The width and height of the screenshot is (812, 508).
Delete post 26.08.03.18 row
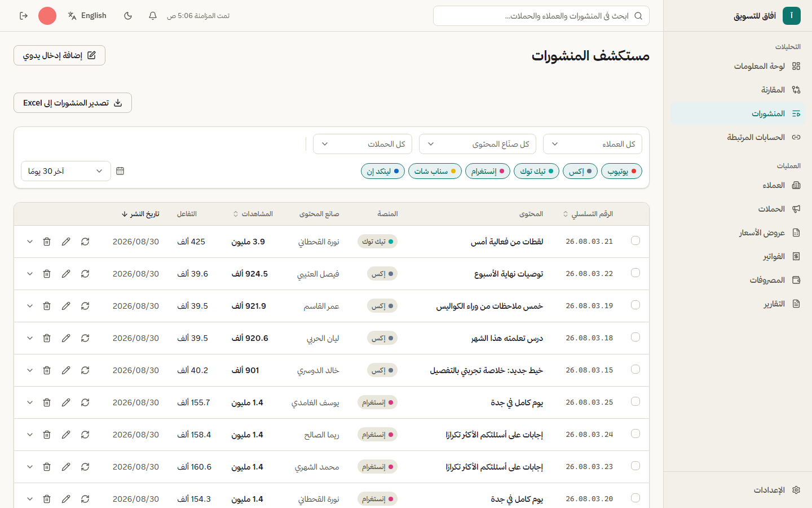(47, 338)
